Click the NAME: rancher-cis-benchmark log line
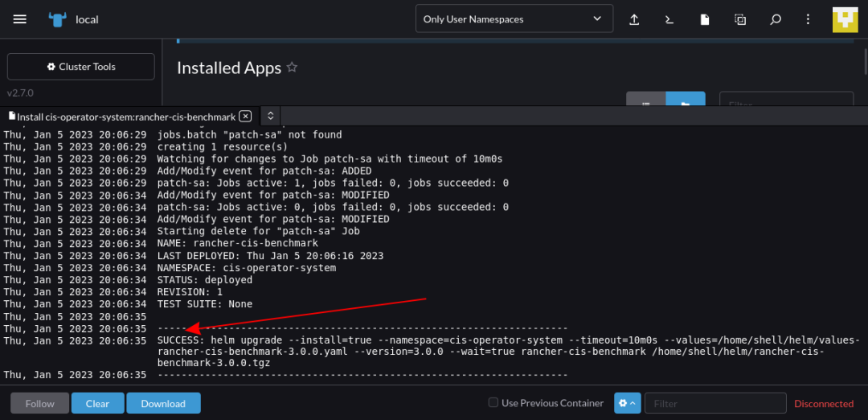This screenshot has height=420, width=868. click(x=237, y=243)
